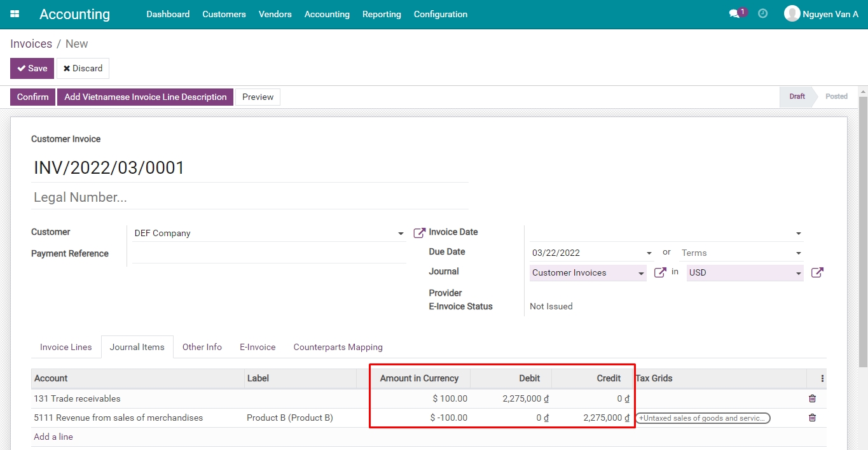Discard the new invoice

[x=83, y=68]
